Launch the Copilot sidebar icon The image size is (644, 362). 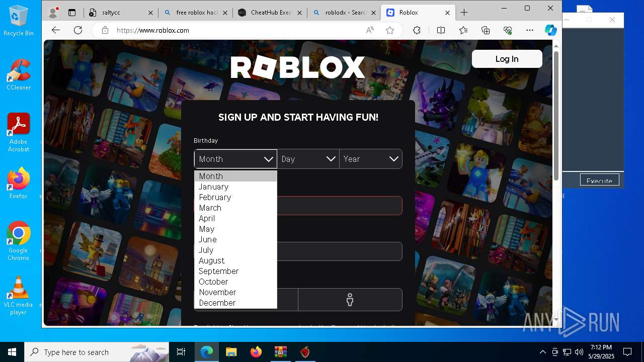tap(550, 30)
